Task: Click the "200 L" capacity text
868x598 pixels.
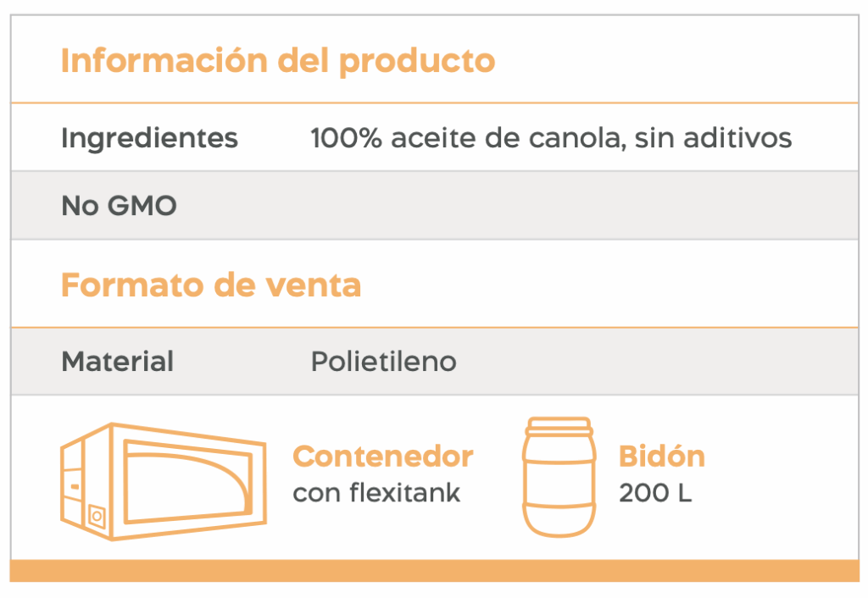Action: 654,493
